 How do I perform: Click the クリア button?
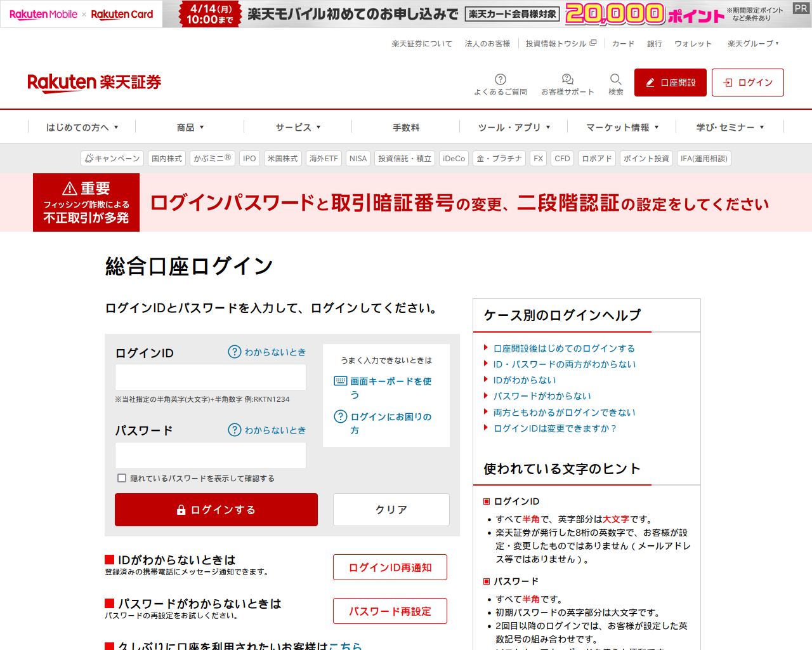[x=391, y=510]
